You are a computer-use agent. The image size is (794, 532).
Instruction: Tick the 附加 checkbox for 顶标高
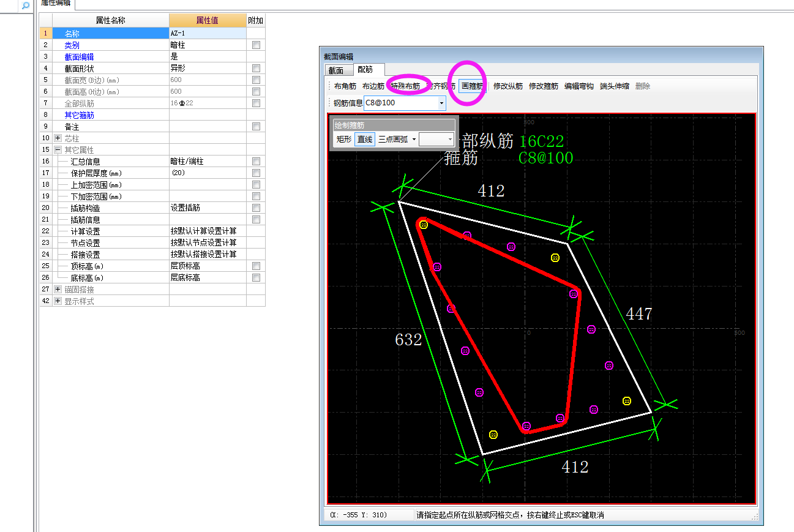click(x=256, y=266)
